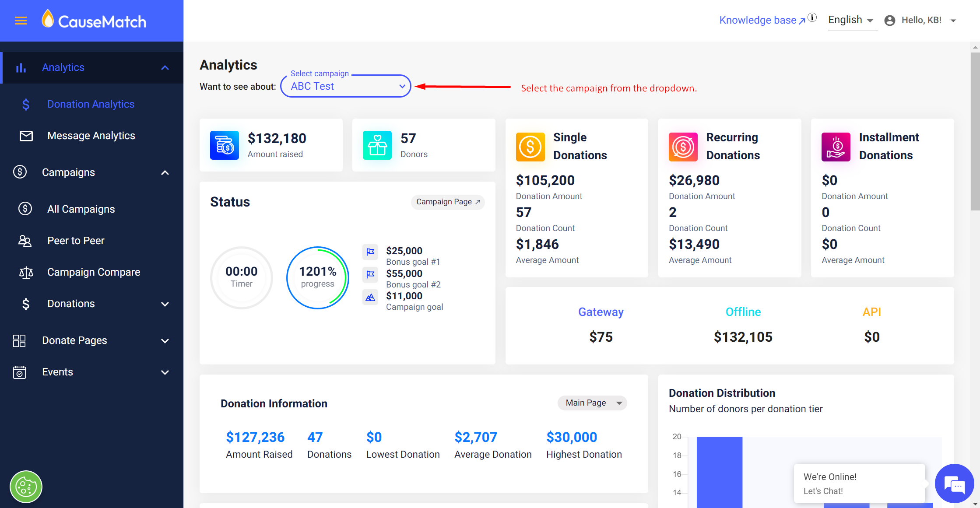Click the 1201% progress circle
The width and height of the screenshot is (980, 508).
coord(317,277)
